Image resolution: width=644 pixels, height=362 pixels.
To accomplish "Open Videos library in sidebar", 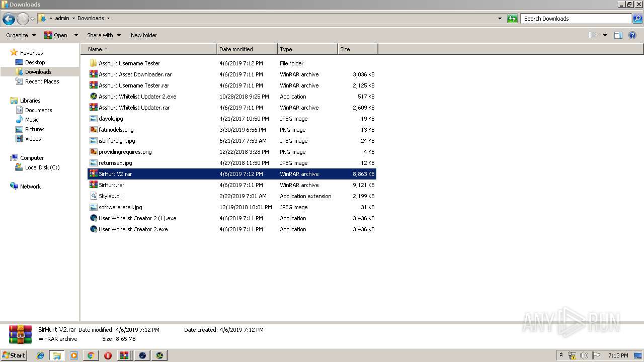I will pyautogui.click(x=33, y=139).
